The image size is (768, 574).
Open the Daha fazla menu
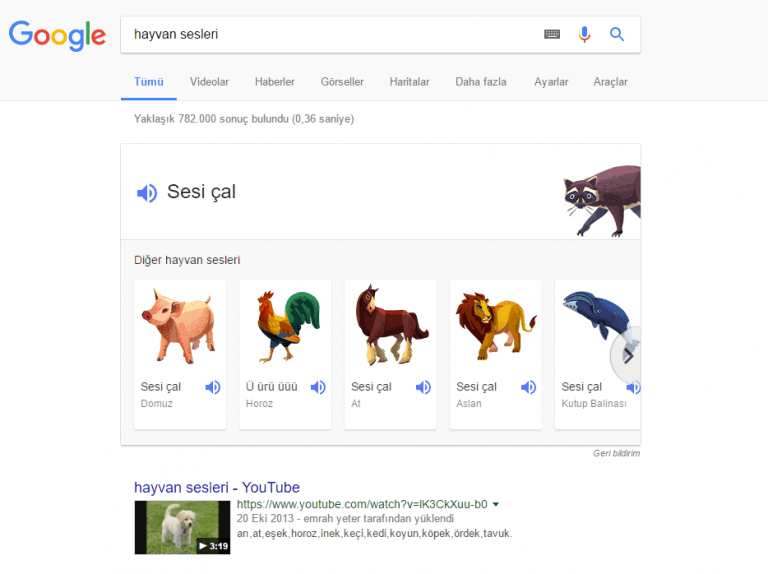coord(481,82)
